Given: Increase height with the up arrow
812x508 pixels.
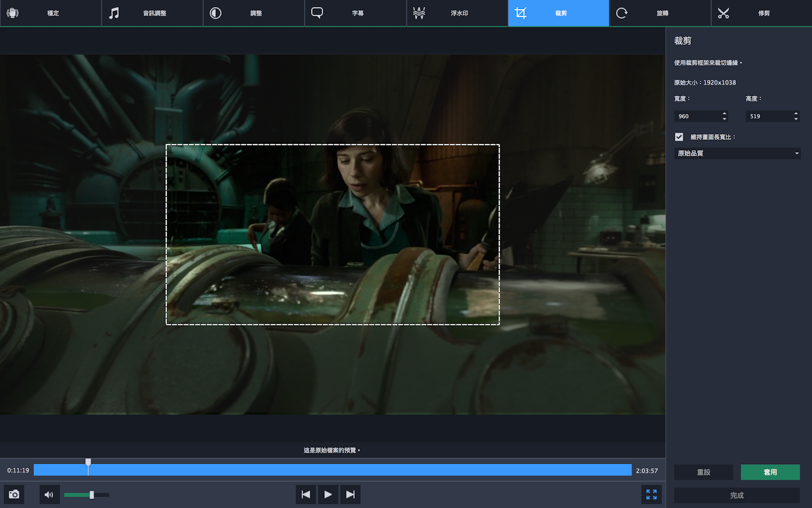Looking at the screenshot, I should pyautogui.click(x=796, y=113).
